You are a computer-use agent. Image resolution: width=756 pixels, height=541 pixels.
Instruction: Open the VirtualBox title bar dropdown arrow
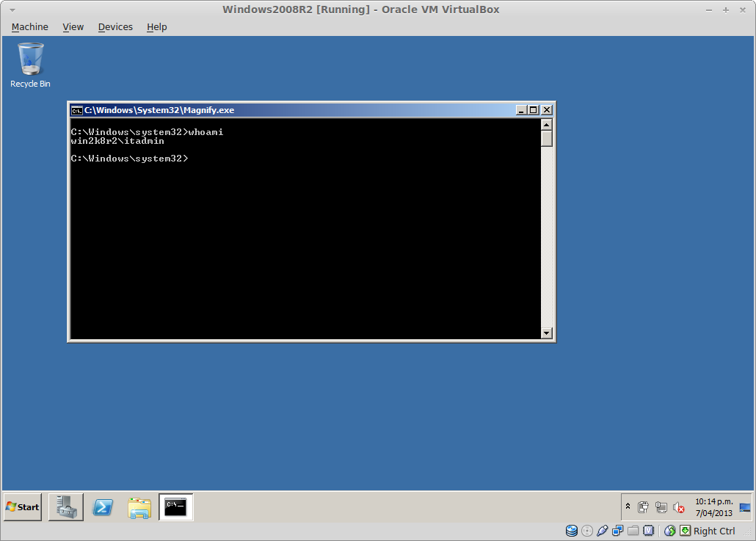pyautogui.click(x=12, y=10)
